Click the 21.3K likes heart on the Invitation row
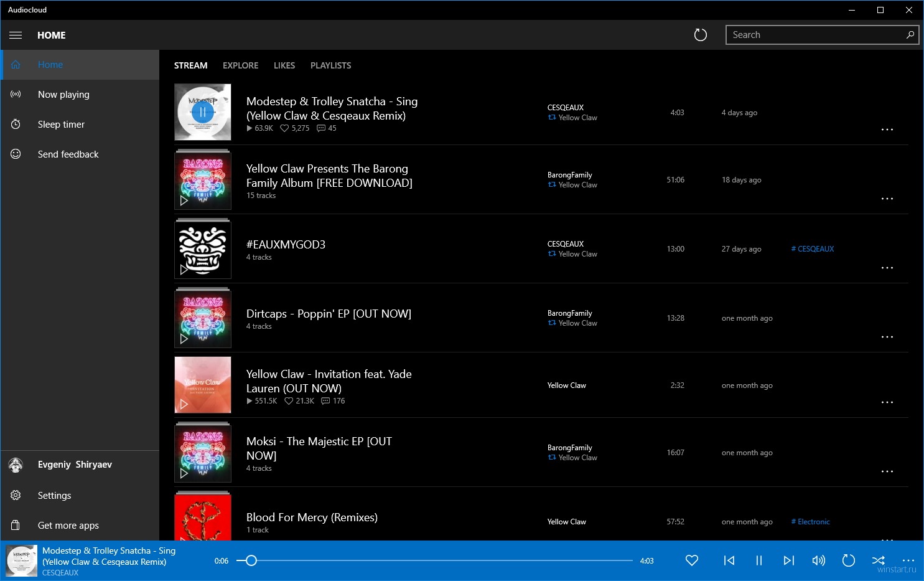 tap(289, 401)
